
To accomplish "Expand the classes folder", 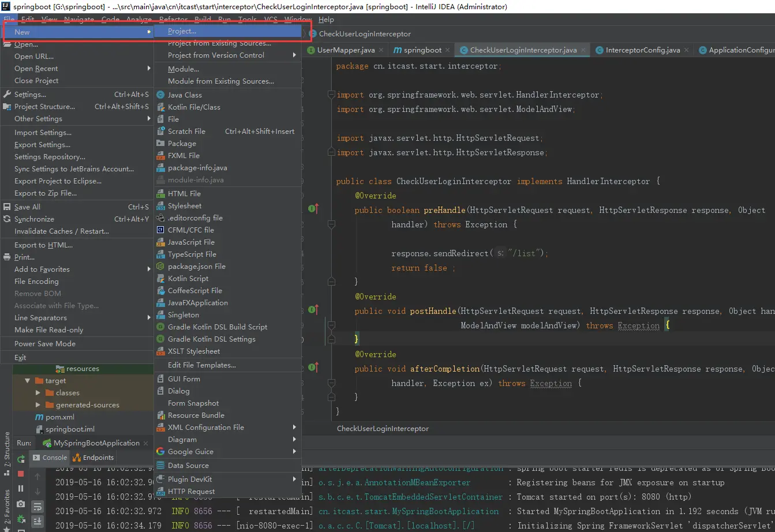I will 38,393.
